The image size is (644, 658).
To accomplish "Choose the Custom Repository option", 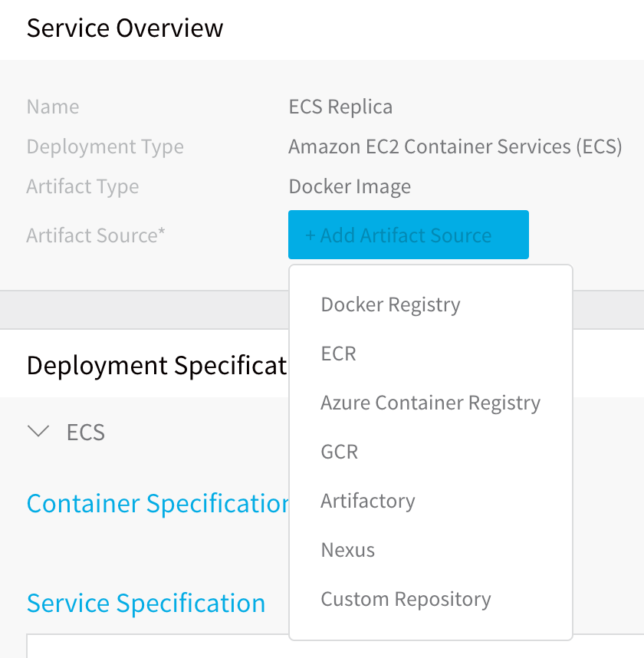I will pos(406,599).
